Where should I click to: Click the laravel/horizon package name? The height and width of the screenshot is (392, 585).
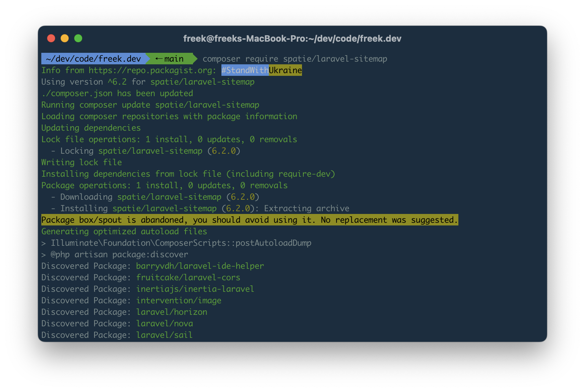[x=172, y=312]
